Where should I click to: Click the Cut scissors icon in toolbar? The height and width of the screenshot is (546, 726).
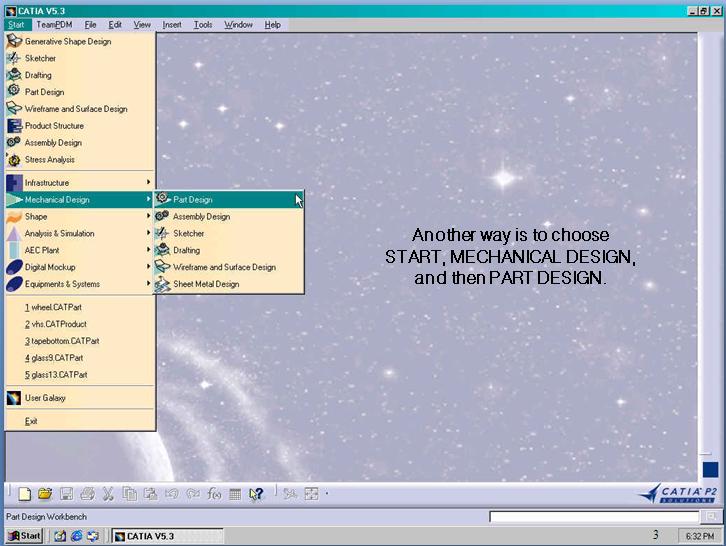coord(108,493)
